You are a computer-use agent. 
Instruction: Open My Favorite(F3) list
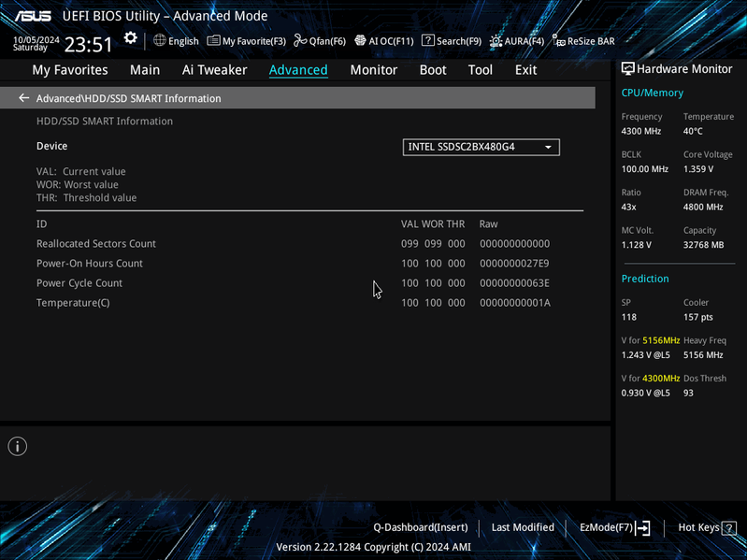click(246, 41)
